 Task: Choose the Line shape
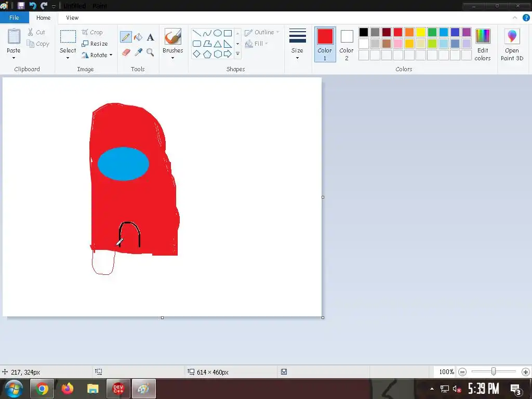click(197, 33)
